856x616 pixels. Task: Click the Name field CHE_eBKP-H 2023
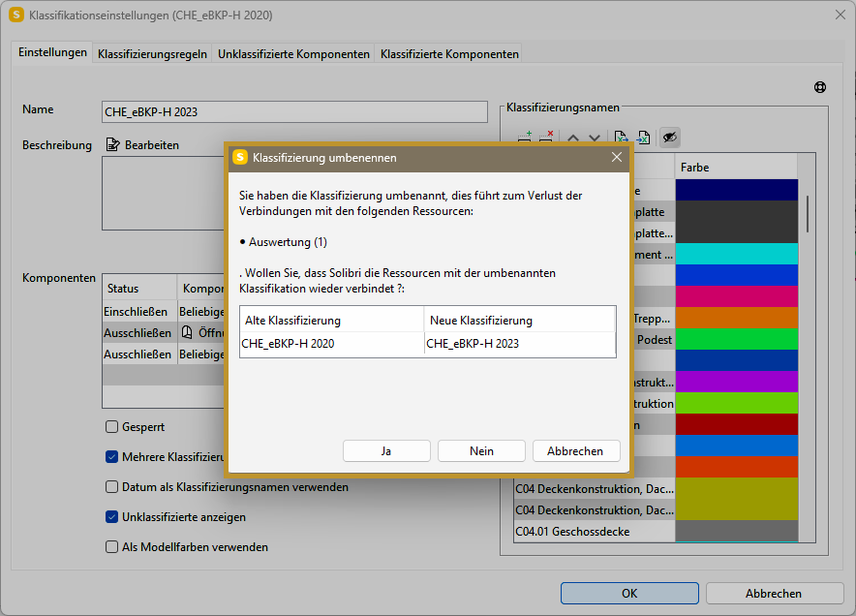294,112
